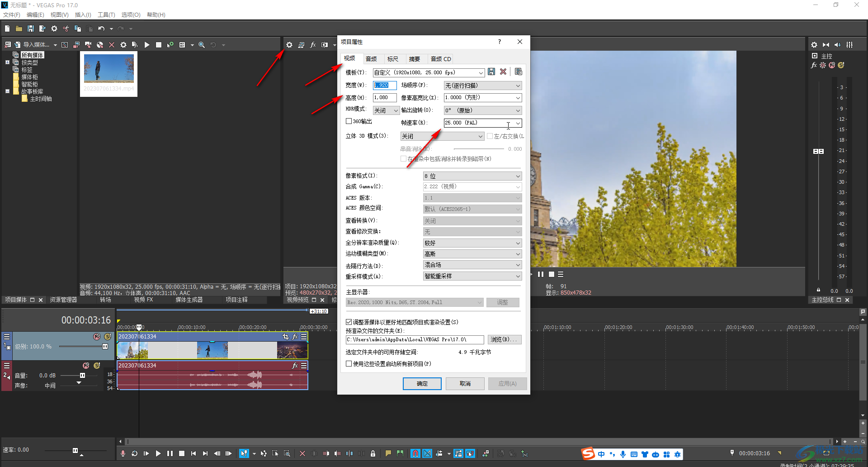Switch to the 标尺 tab in project properties
Image resolution: width=868 pixels, height=467 pixels.
pos(393,59)
